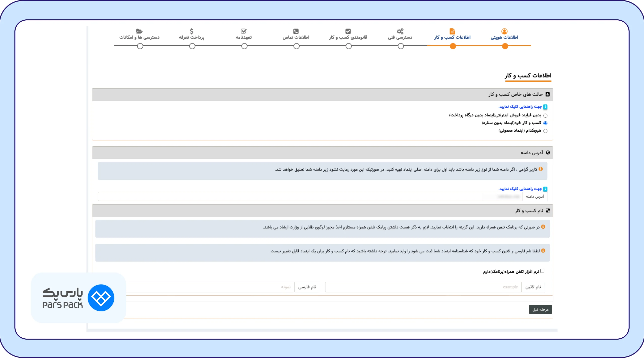644x358 pixels.
Task: Open the help link in special business cases section
Action: [520, 107]
